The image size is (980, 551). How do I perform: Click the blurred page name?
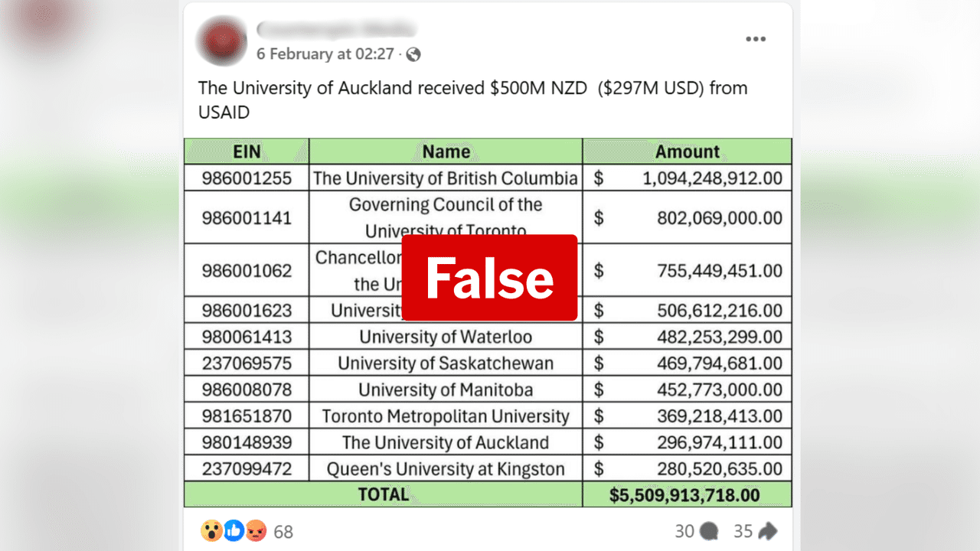pyautogui.click(x=337, y=29)
